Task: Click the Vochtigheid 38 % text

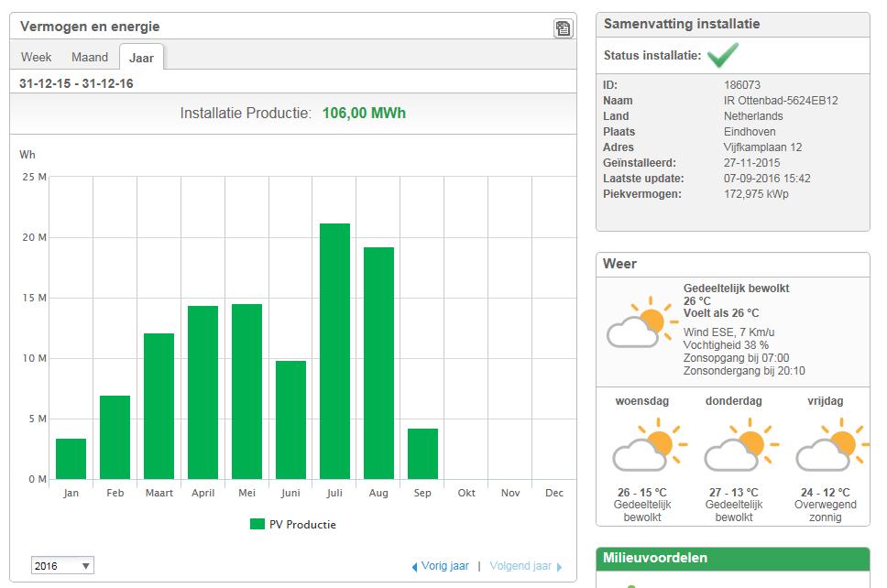Action: 726,345
